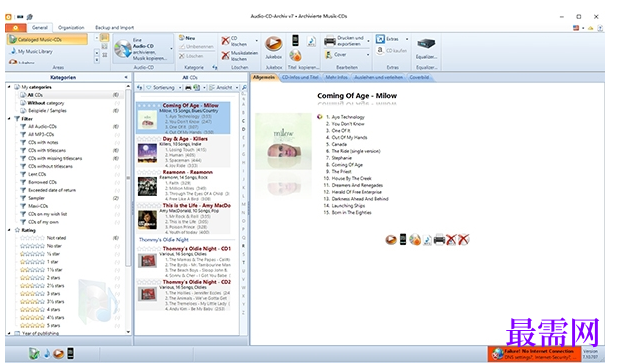
Task: Switch to the General ribbon tab
Action: (39, 28)
